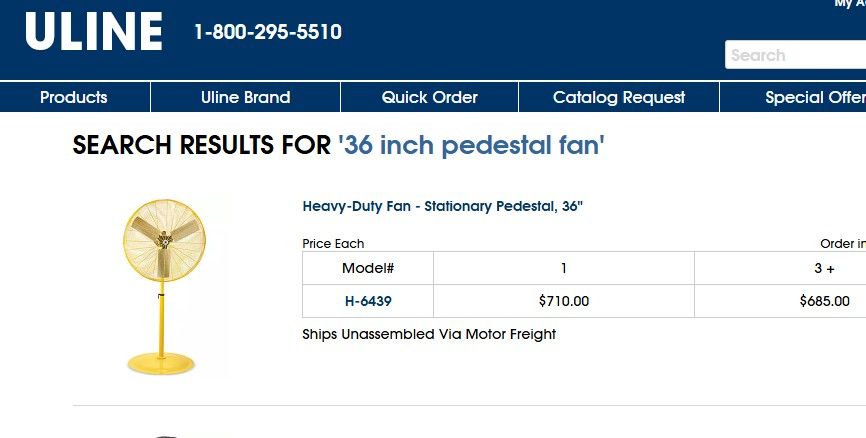The image size is (866, 438).
Task: Go to the Quick Order tab
Action: coord(429,97)
